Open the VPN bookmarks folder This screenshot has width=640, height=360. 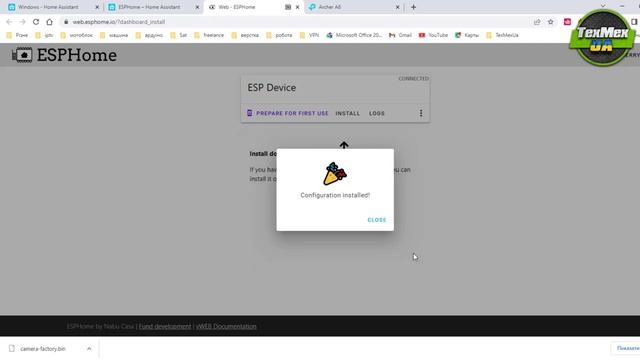309,36
